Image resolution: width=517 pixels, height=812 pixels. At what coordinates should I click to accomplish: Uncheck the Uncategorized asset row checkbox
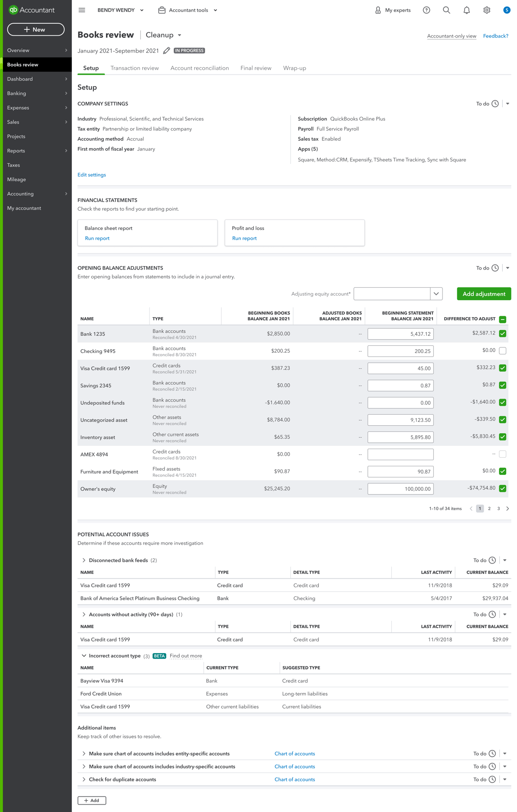click(x=503, y=420)
